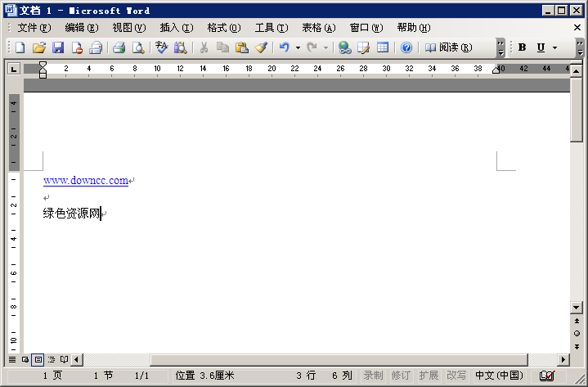This screenshot has height=387, width=588.
Task: Open the 格式 (Format) menu
Action: click(223, 27)
